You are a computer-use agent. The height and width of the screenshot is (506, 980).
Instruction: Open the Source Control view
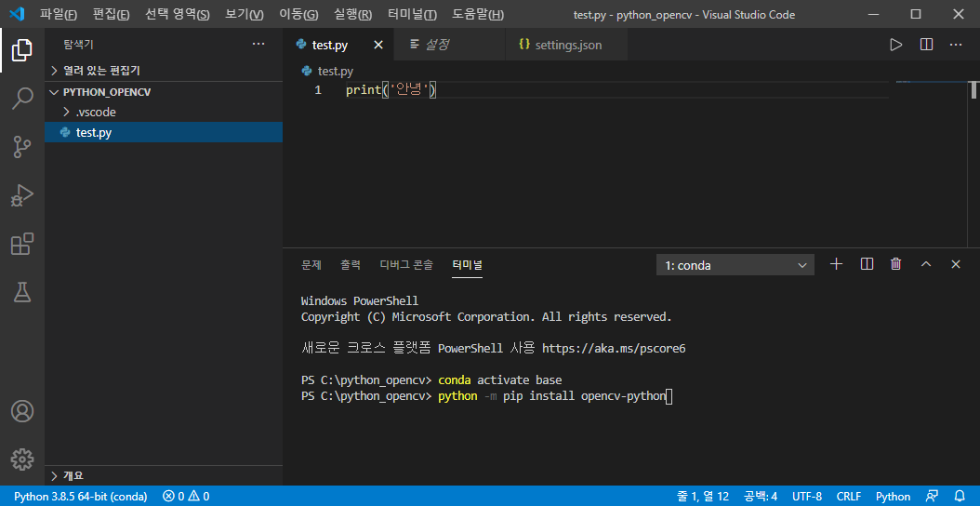(x=22, y=147)
